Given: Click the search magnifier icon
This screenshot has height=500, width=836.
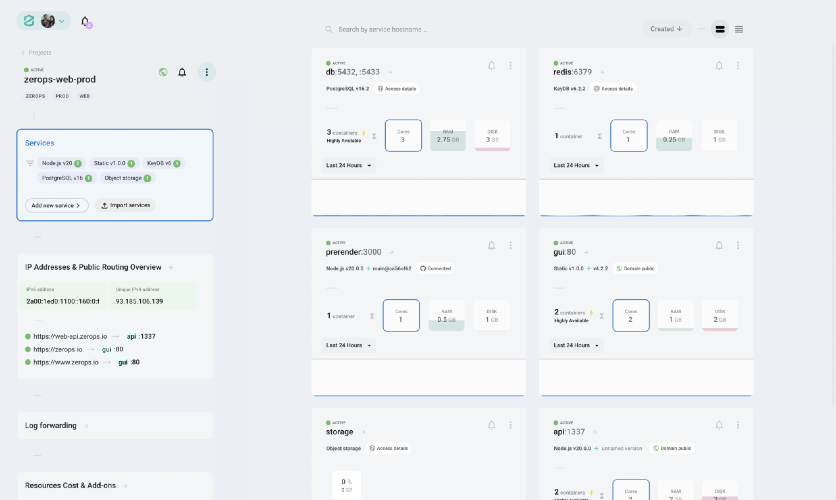Looking at the screenshot, I should (329, 29).
